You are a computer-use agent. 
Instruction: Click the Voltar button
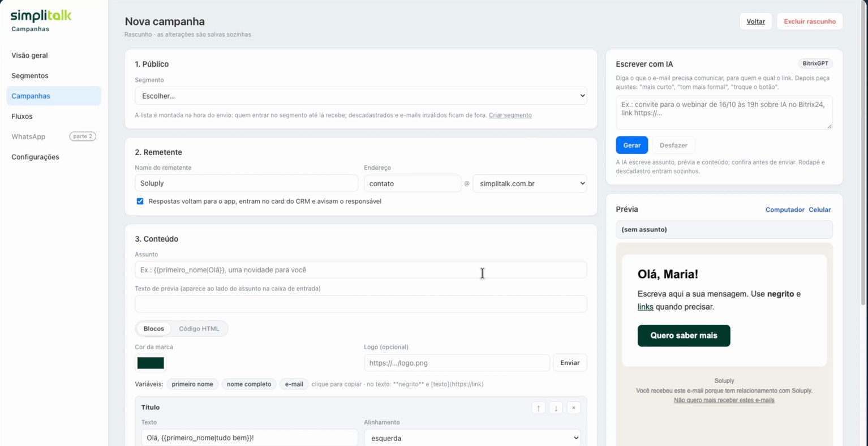click(755, 22)
